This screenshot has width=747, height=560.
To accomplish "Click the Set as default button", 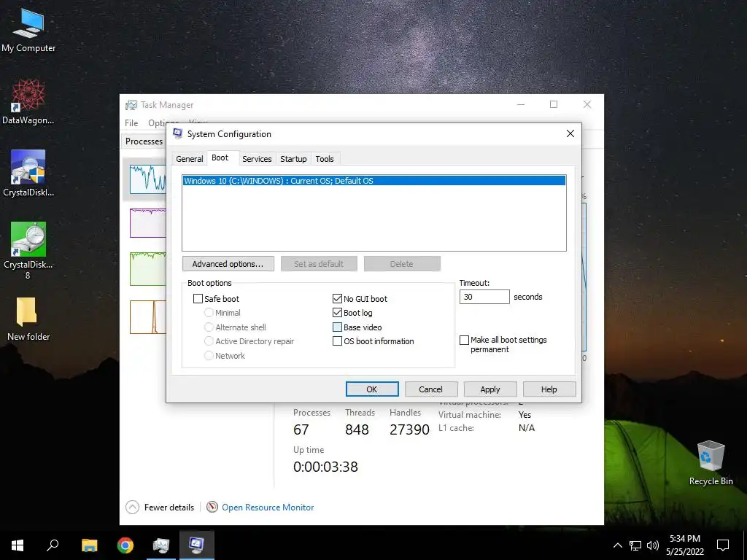I will [319, 264].
